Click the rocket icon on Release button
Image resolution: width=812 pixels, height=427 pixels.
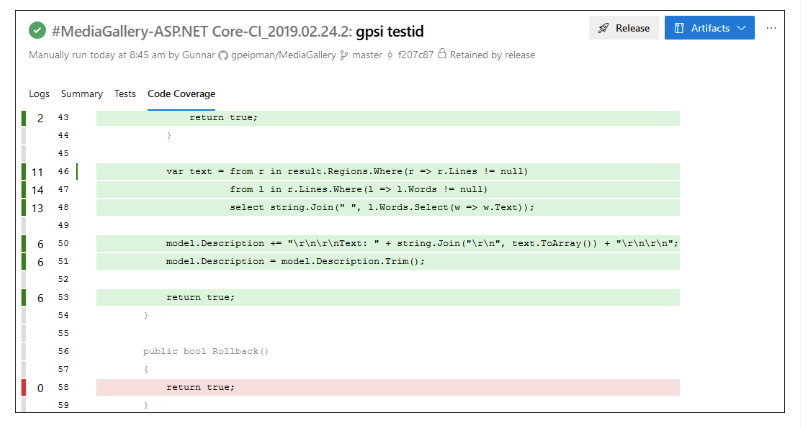pyautogui.click(x=604, y=28)
